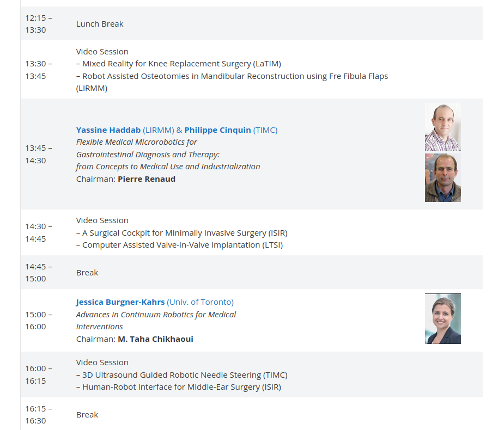The width and height of the screenshot is (504, 430).
Task: Click chairman name M. Taha Chikhaoui
Action: click(156, 339)
